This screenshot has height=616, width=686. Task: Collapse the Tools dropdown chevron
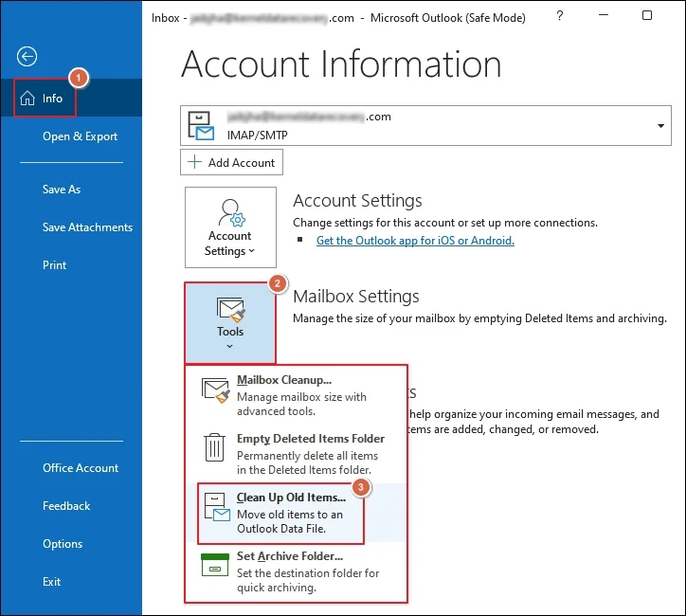coord(229,347)
